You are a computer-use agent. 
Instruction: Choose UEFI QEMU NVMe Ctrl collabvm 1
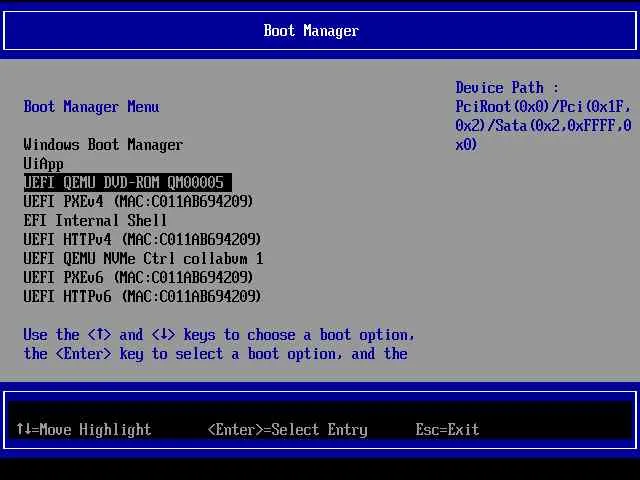143,259
